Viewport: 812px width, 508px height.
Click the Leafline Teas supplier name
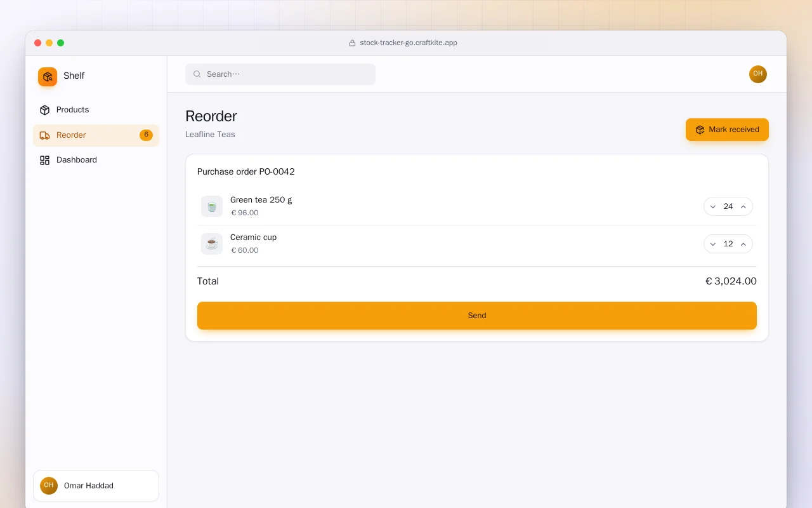pyautogui.click(x=210, y=135)
